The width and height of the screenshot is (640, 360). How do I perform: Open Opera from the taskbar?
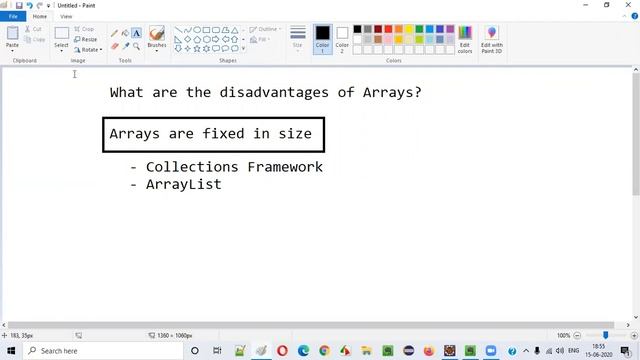(x=282, y=351)
